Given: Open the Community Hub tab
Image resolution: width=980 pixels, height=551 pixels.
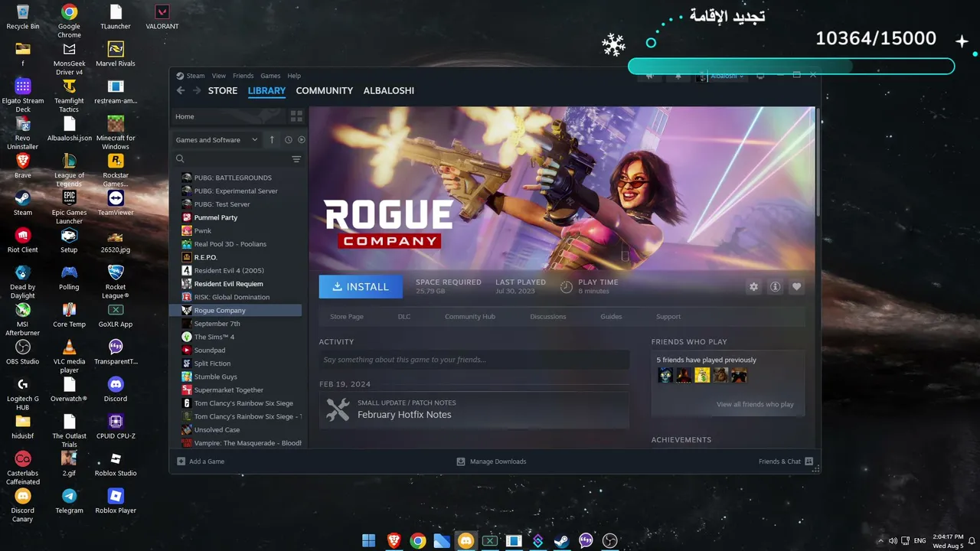Looking at the screenshot, I should pos(470,317).
